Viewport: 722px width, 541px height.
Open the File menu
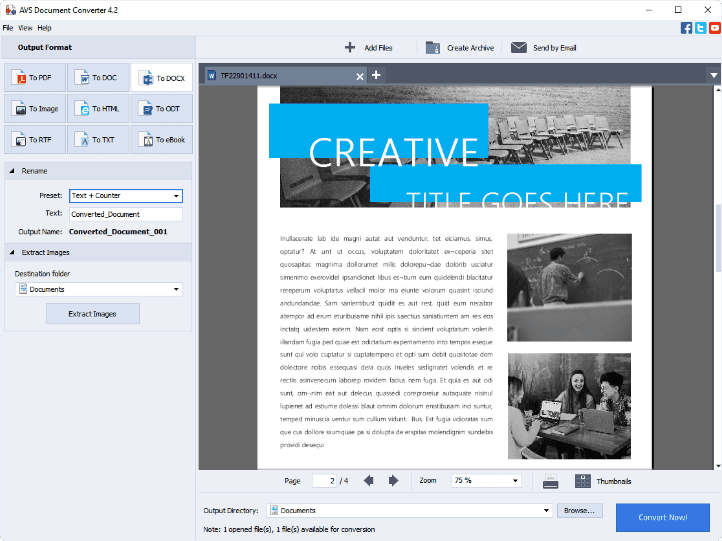point(7,28)
